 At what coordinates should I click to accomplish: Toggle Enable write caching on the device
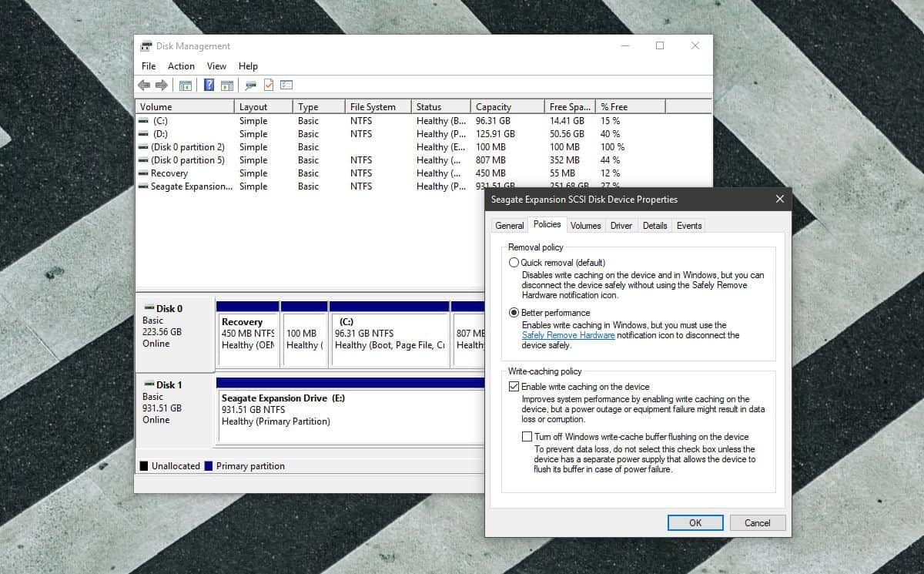pyautogui.click(x=514, y=387)
